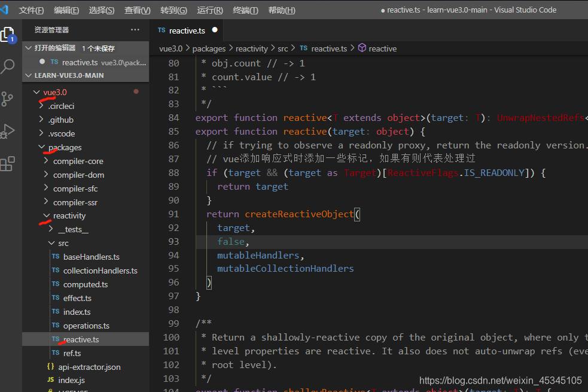Image resolution: width=588 pixels, height=392 pixels.
Task: Click JS icon of index.js
Action: (x=51, y=380)
